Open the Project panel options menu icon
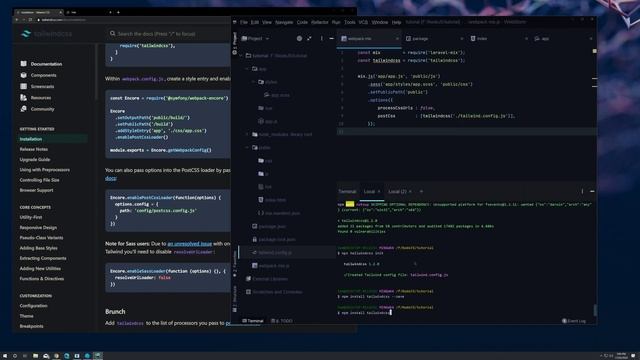The height and width of the screenshot is (360, 640). [x=322, y=38]
